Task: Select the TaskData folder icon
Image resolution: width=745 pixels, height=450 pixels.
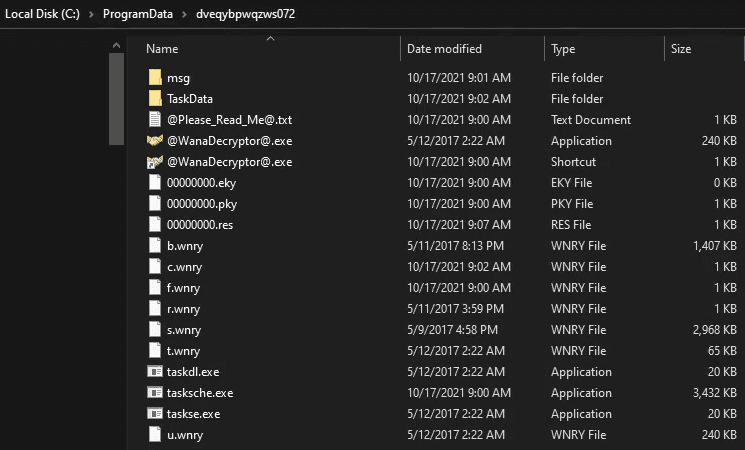Action: 154,99
